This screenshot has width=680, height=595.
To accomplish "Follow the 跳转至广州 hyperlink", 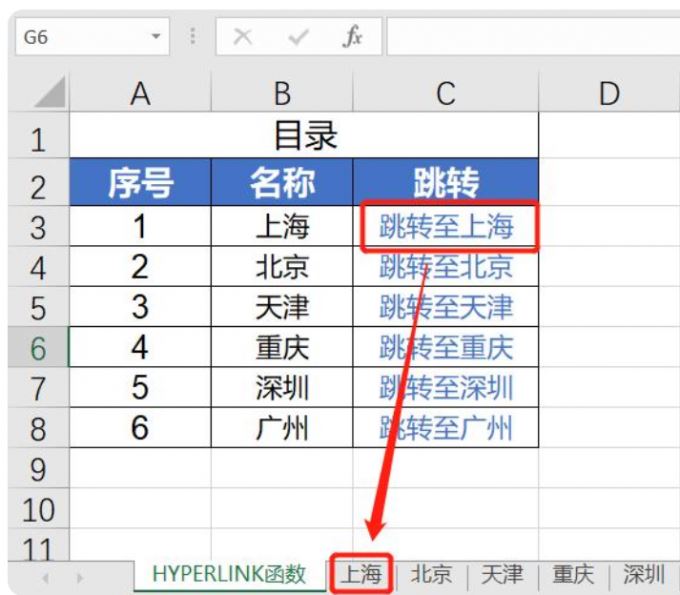I will pos(446,428).
